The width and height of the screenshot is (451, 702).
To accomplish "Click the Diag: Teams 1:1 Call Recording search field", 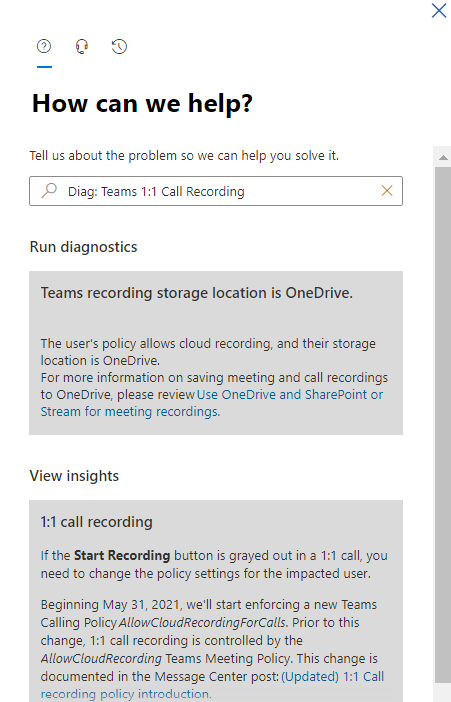I will pyautogui.click(x=216, y=191).
